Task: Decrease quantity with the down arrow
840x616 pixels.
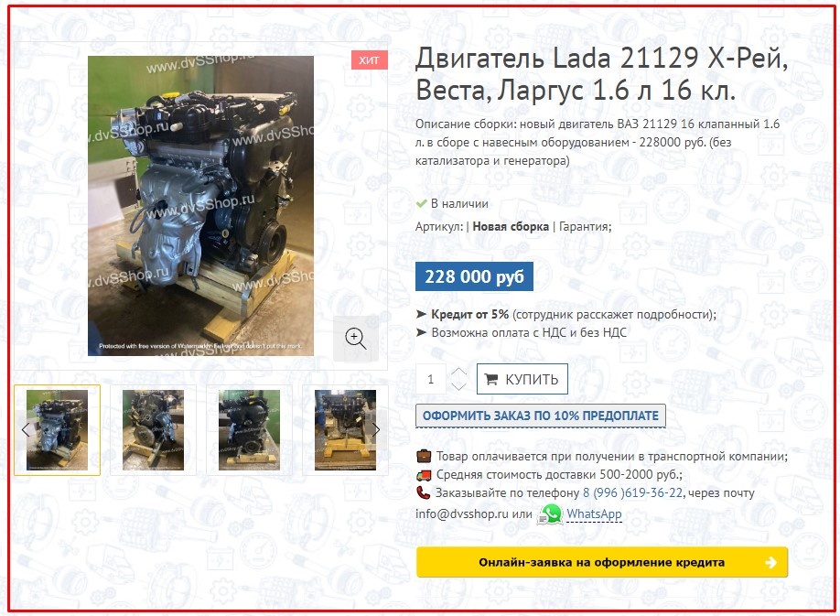Action: coord(459,386)
